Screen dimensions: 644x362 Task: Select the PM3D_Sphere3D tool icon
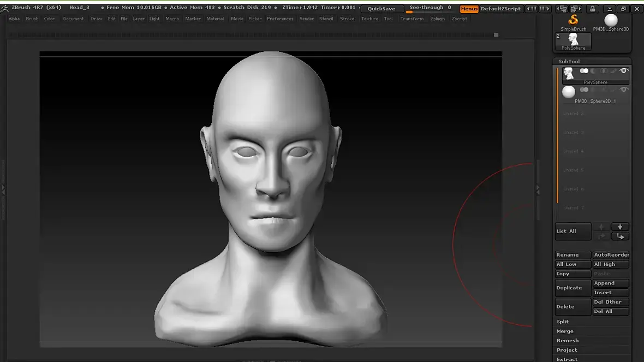point(611,21)
